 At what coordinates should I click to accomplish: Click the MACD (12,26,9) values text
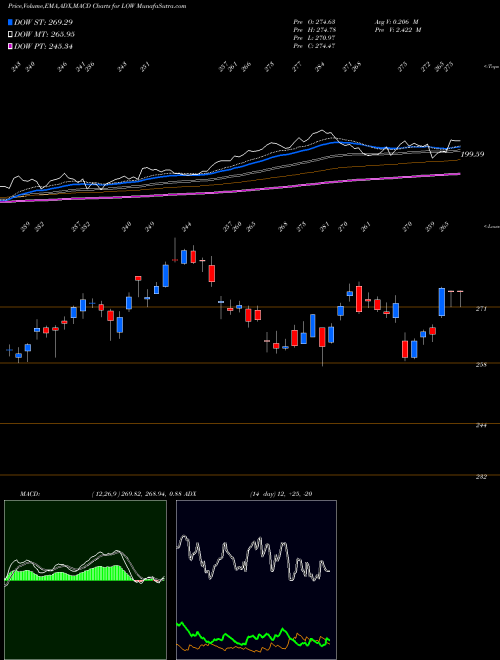tap(136, 494)
